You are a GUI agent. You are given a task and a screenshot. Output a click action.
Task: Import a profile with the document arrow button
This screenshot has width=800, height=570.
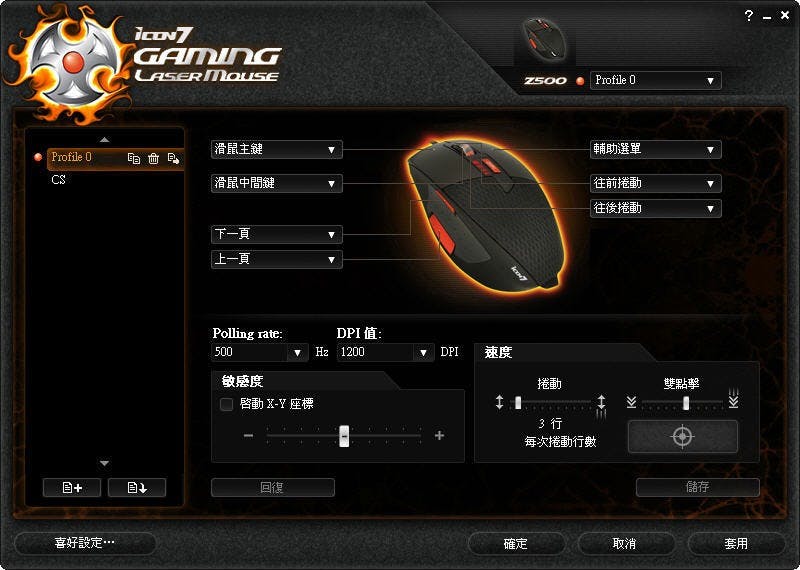click(137, 488)
